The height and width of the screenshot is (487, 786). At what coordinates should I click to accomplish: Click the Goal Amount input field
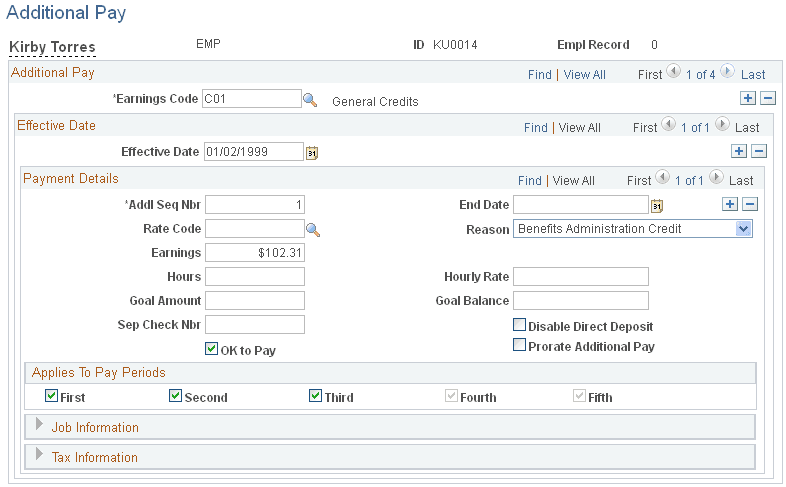click(255, 301)
